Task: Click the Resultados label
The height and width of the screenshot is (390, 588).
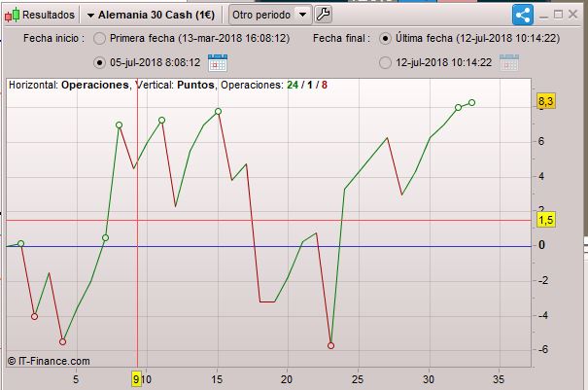Action: (x=49, y=15)
